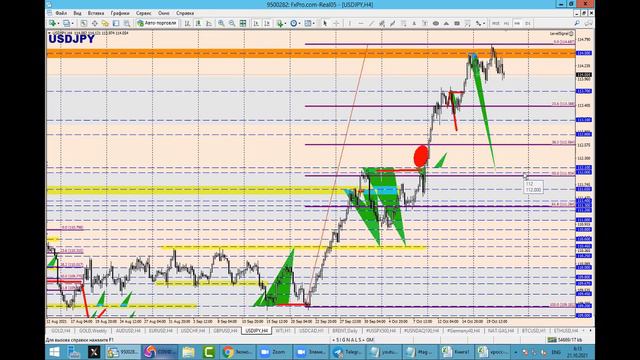Expand the templates dropdown arrow
Screen dimensions: 640x360
313,23
